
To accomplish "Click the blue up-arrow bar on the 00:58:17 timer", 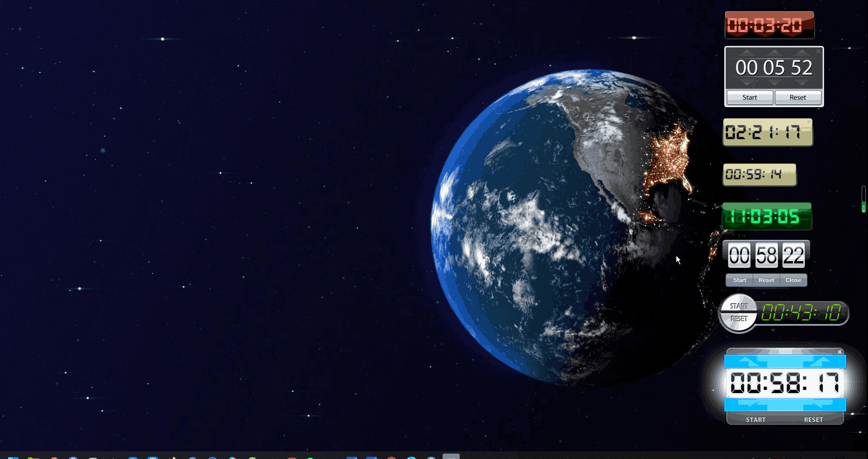I will (x=785, y=361).
